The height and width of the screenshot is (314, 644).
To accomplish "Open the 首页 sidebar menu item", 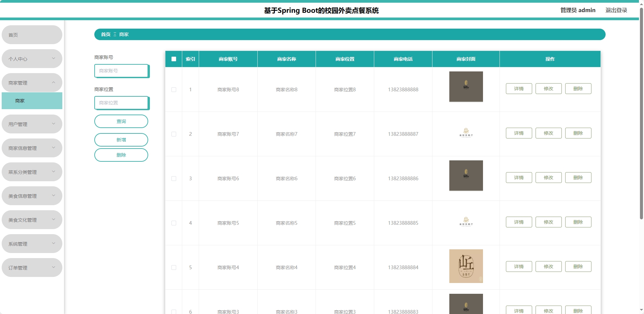I will 32,35.
